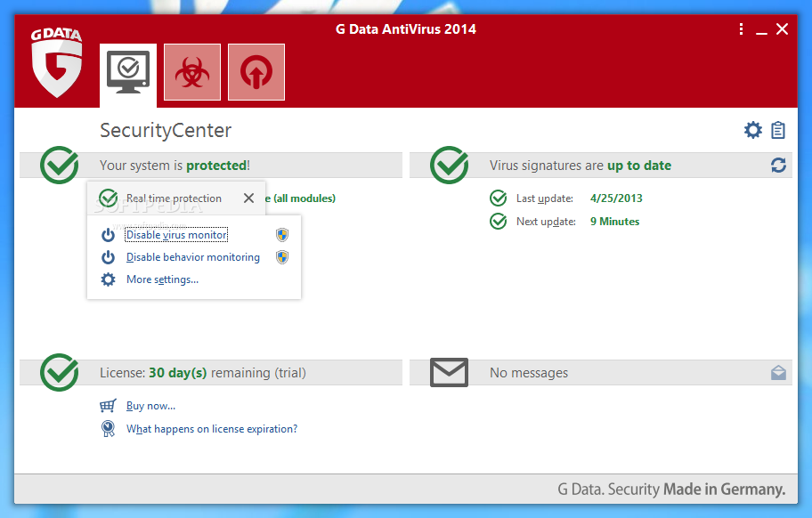Click the Last update label
Image resolution: width=812 pixels, height=518 pixels.
coord(545,198)
